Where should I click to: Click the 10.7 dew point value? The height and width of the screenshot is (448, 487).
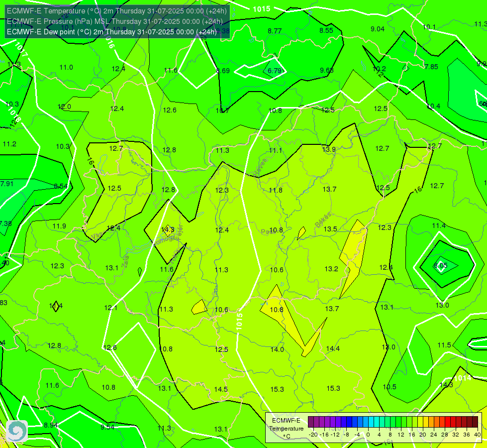point(222,111)
